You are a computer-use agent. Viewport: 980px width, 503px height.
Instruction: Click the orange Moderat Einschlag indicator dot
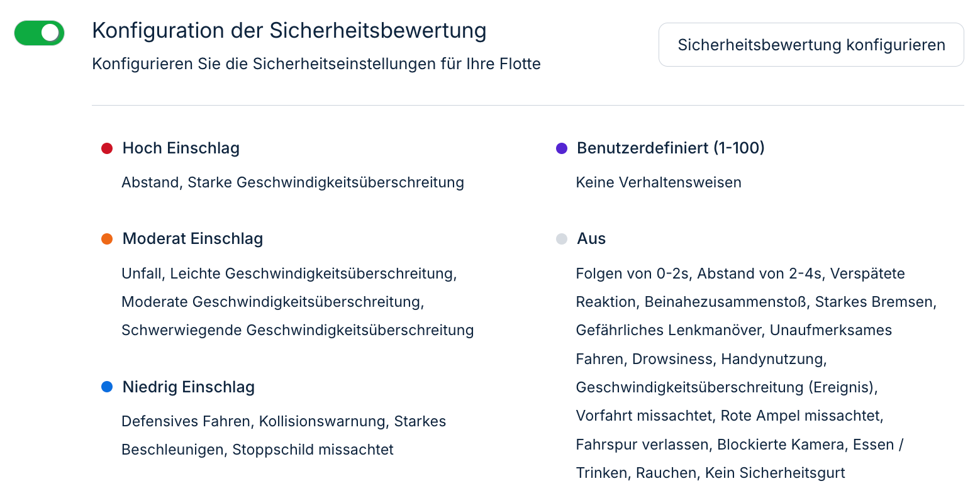[107, 238]
